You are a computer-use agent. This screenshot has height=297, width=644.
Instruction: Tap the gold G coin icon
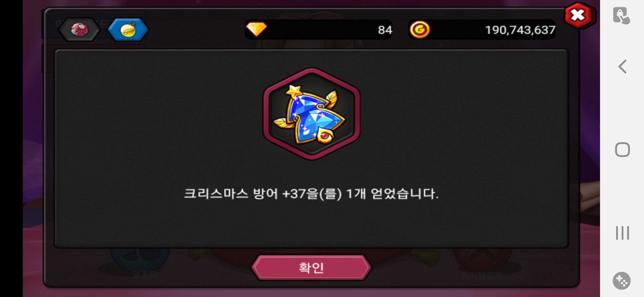point(420,29)
